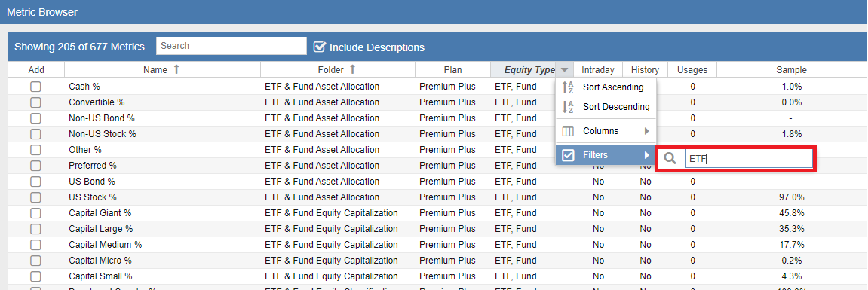Open the Columns menu entry
This screenshot has height=290, width=868.
coord(606,131)
